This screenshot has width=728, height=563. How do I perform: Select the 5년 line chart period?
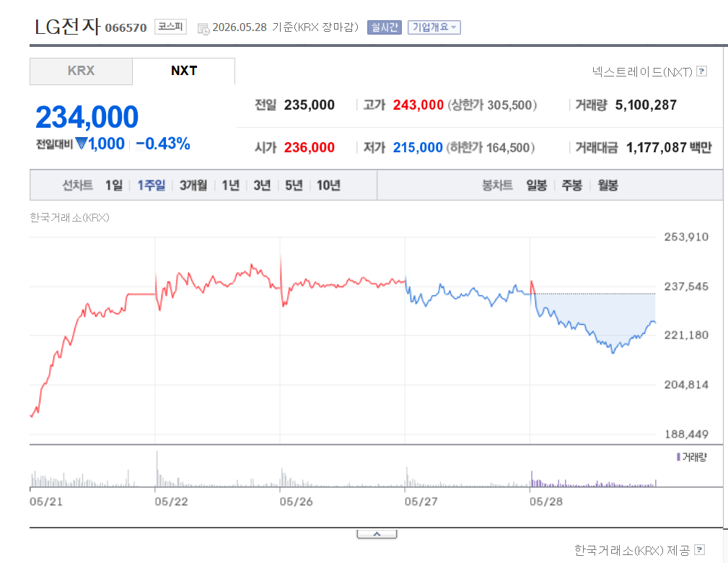(x=294, y=186)
